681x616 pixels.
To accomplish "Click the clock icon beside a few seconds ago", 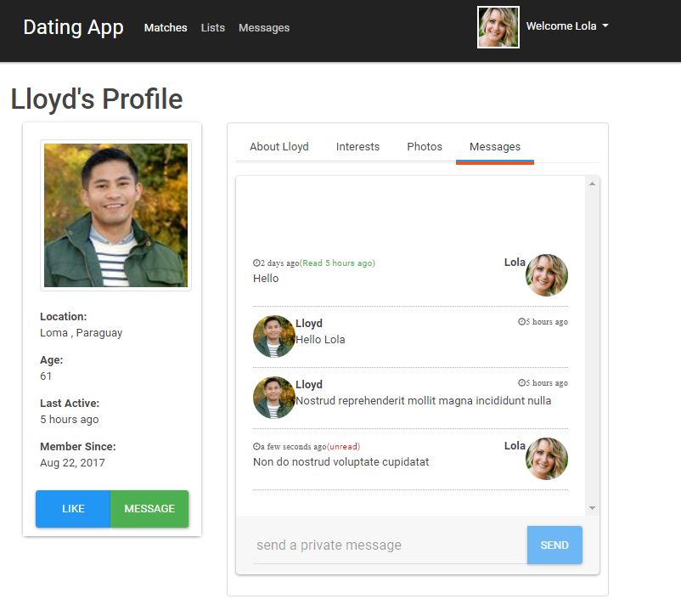I will coord(256,446).
